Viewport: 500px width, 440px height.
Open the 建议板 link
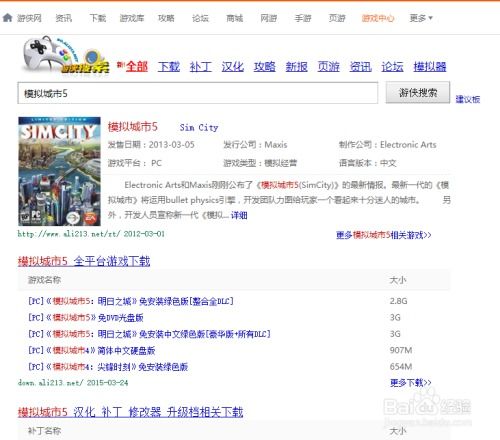468,99
